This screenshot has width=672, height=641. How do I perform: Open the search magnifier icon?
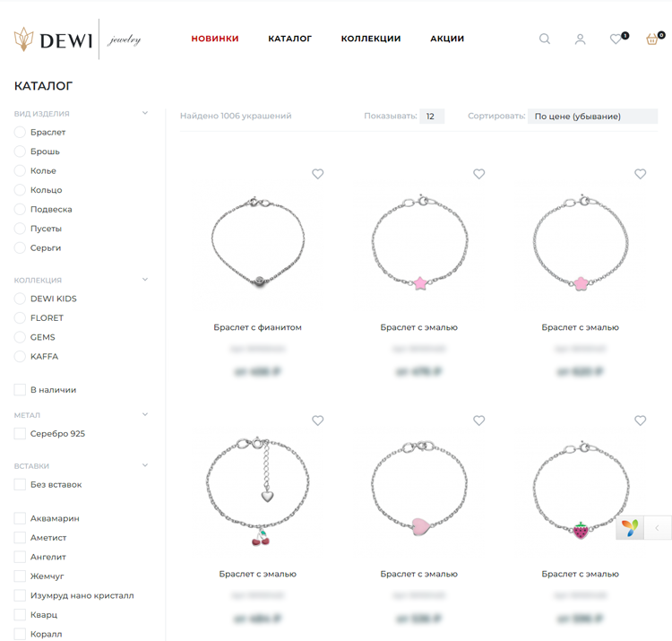point(544,39)
